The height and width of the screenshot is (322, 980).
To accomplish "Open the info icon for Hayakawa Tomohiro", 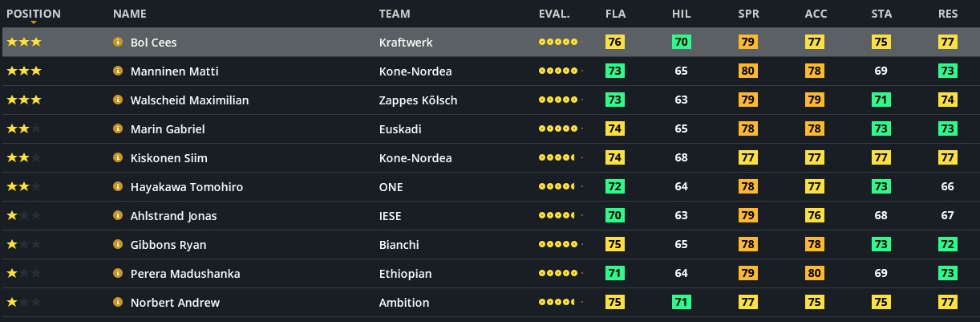I will (x=118, y=187).
